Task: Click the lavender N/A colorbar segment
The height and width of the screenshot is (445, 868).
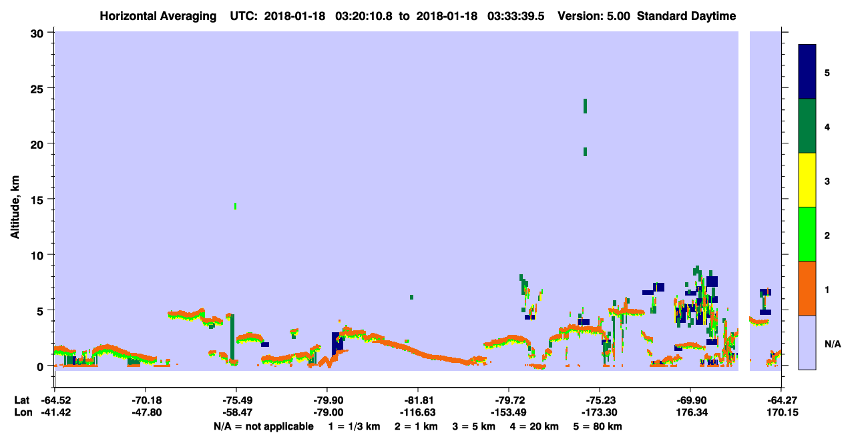Action: [x=807, y=342]
